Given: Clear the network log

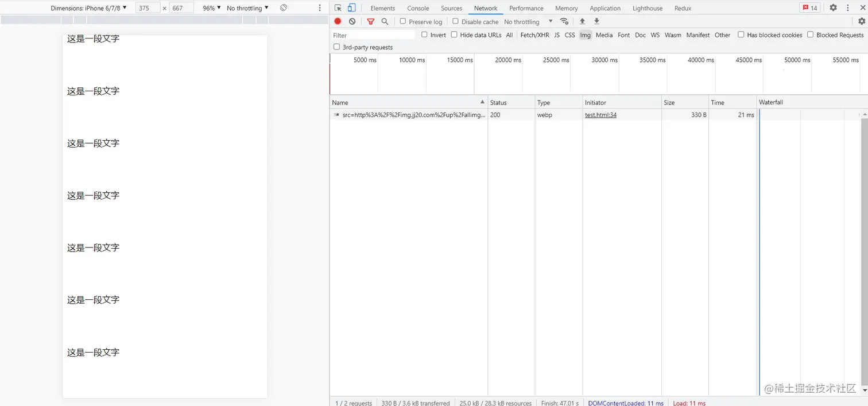Looking at the screenshot, I should point(352,21).
